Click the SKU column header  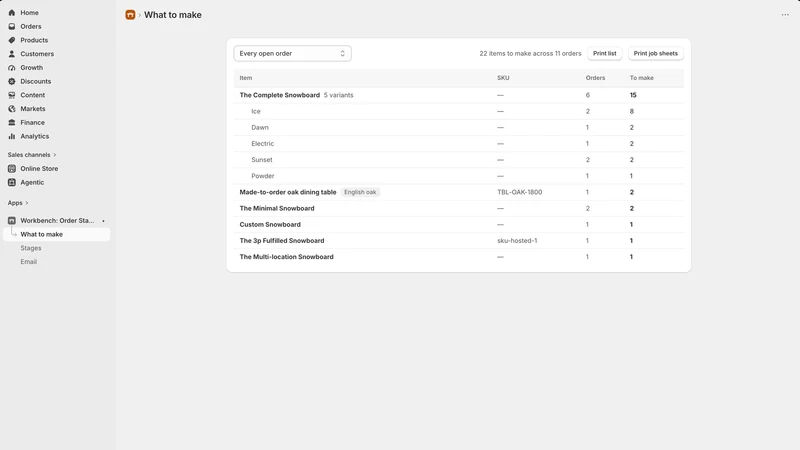503,78
